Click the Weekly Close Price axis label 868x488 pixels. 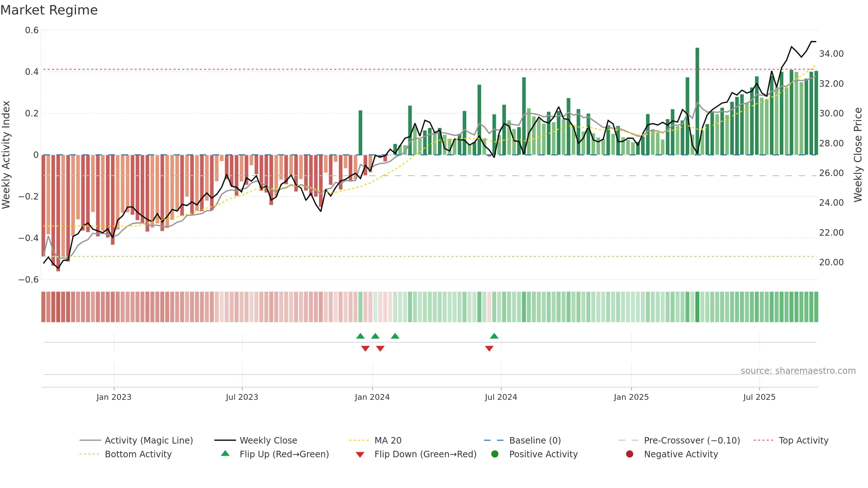point(858,155)
